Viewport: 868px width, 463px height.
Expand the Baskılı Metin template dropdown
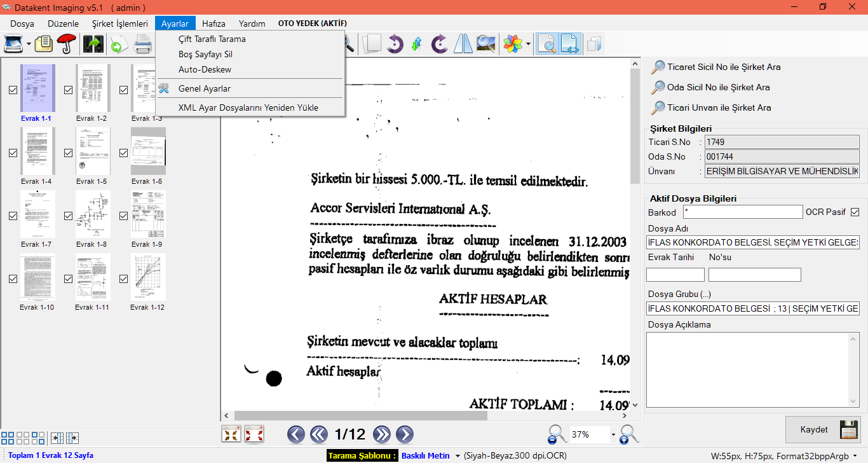457,456
